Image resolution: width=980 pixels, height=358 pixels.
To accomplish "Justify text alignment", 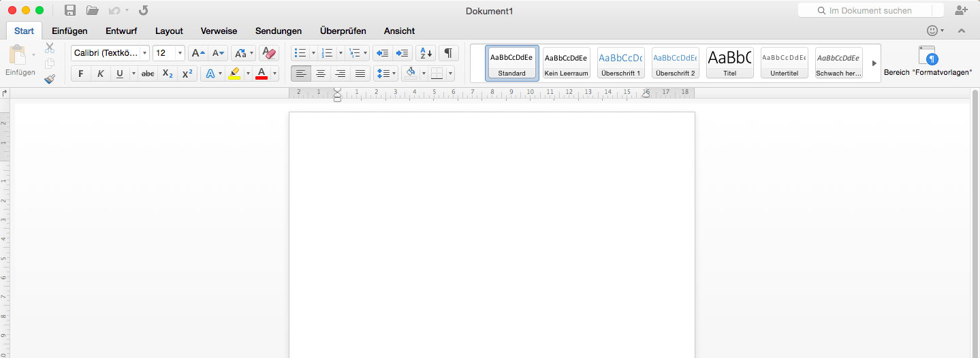I will coord(360,74).
